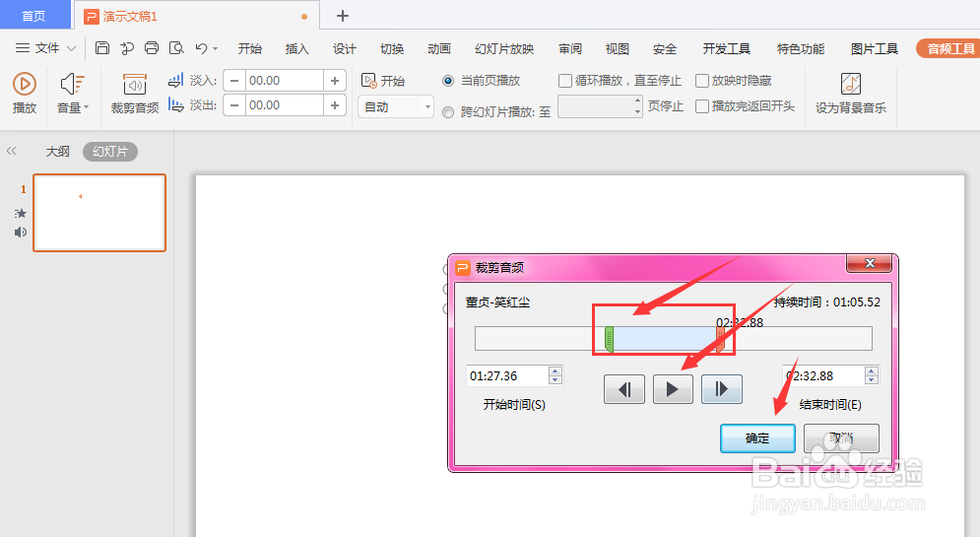
Task: Click the OK (确定) button
Action: [757, 438]
